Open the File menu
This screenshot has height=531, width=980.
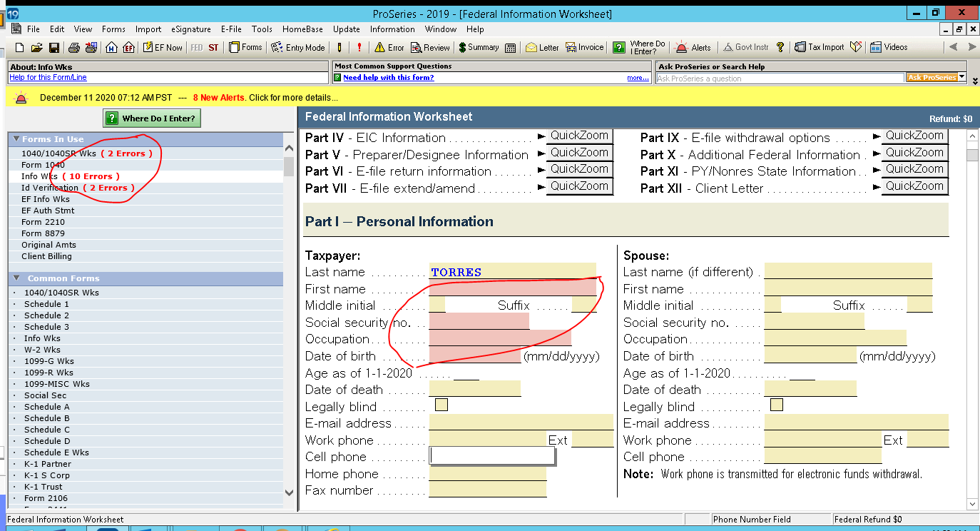(x=34, y=29)
